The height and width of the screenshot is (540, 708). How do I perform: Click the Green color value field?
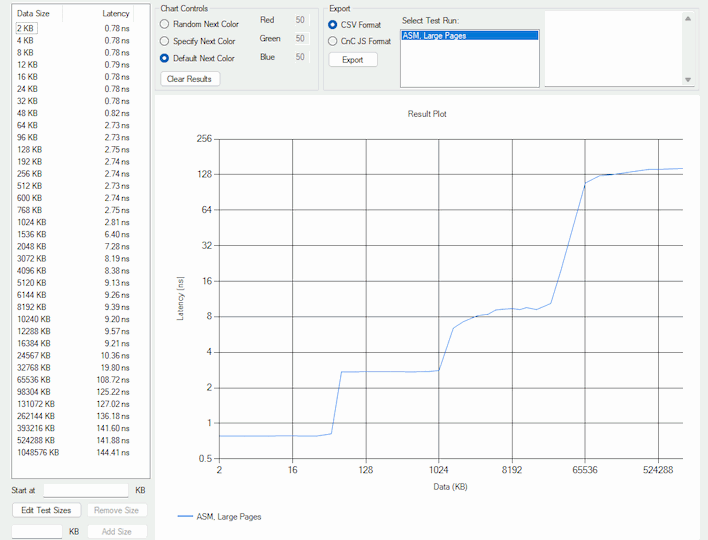(x=299, y=38)
